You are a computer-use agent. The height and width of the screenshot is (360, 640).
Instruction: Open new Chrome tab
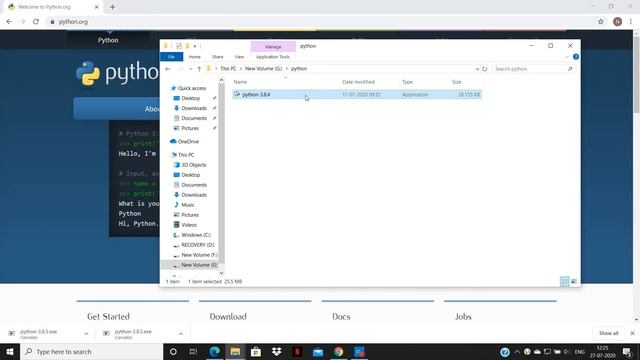click(112, 7)
